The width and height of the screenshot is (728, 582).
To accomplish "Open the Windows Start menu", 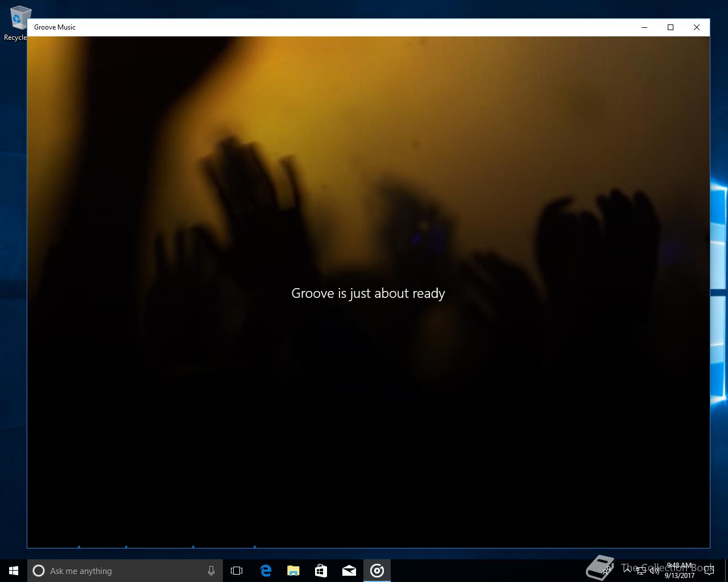I will 14,571.
